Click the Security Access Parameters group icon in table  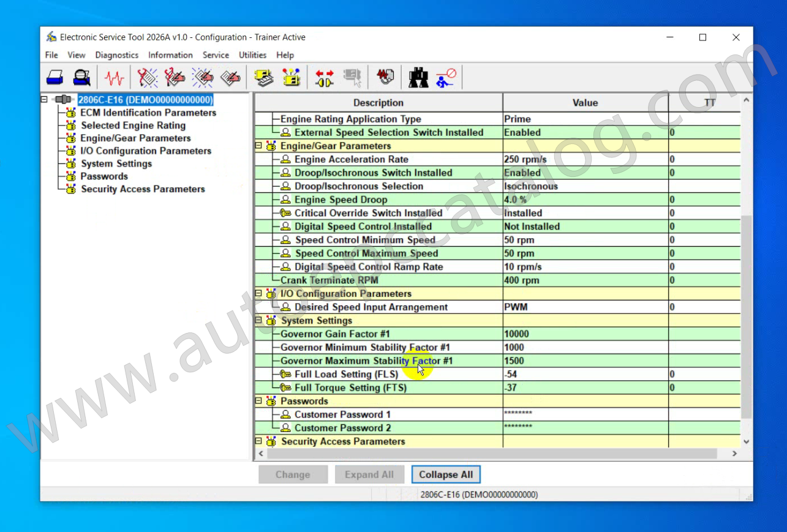click(271, 442)
